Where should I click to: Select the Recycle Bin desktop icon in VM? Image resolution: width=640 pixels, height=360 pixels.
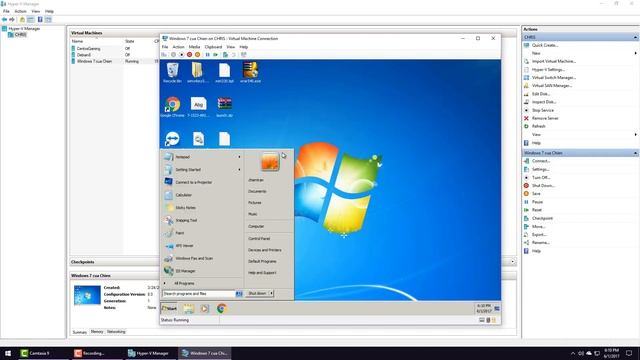pos(172,73)
